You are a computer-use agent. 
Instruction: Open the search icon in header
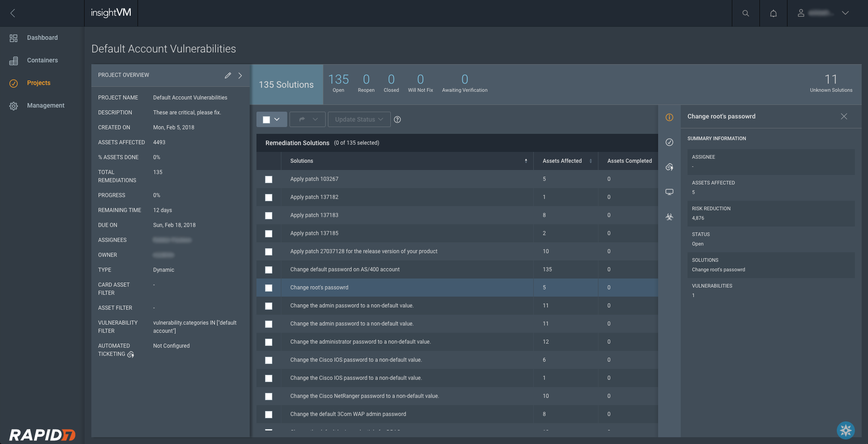(746, 13)
